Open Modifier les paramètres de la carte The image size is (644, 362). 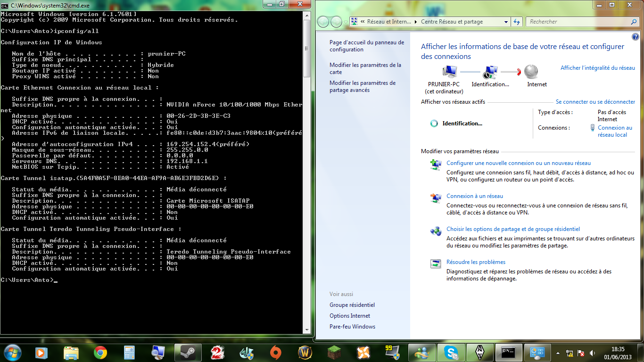(365, 68)
